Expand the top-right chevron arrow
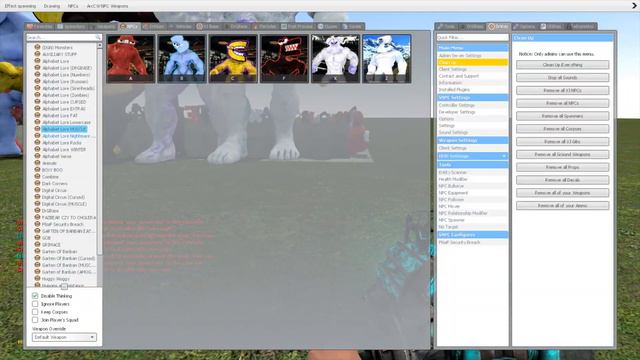The height and width of the screenshot is (360, 640). tap(635, 5)
